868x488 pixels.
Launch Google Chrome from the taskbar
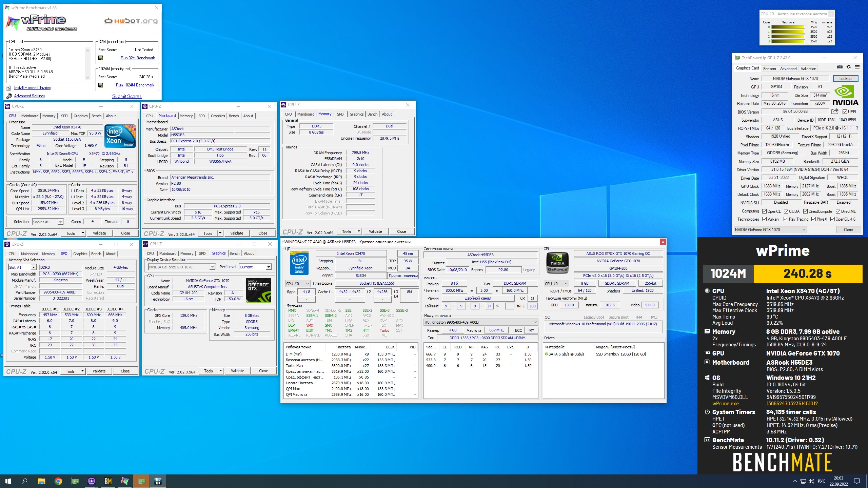(x=58, y=481)
